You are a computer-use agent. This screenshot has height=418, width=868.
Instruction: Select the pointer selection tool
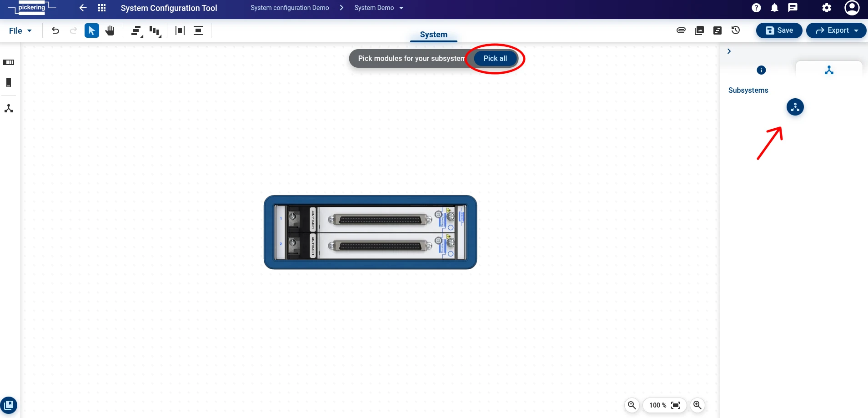[x=92, y=30]
